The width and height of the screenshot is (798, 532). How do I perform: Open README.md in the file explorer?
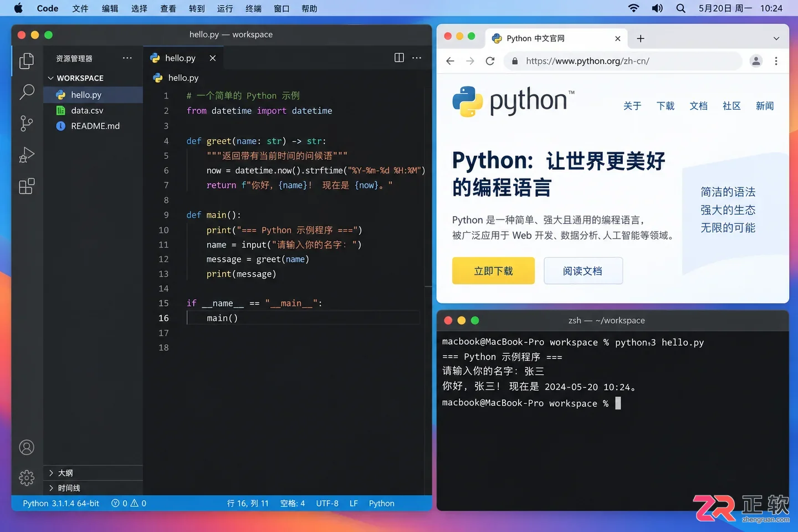pyautogui.click(x=93, y=126)
